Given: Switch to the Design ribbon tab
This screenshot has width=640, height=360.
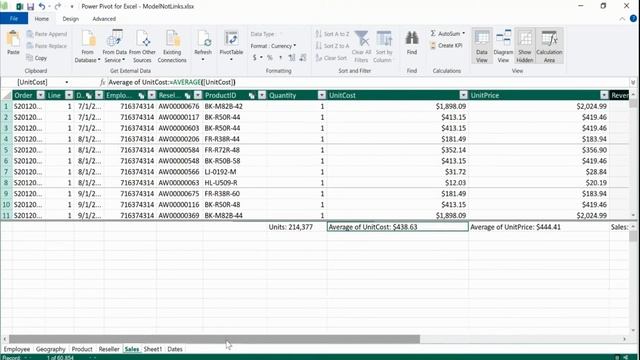Looking at the screenshot, I should (x=70, y=19).
